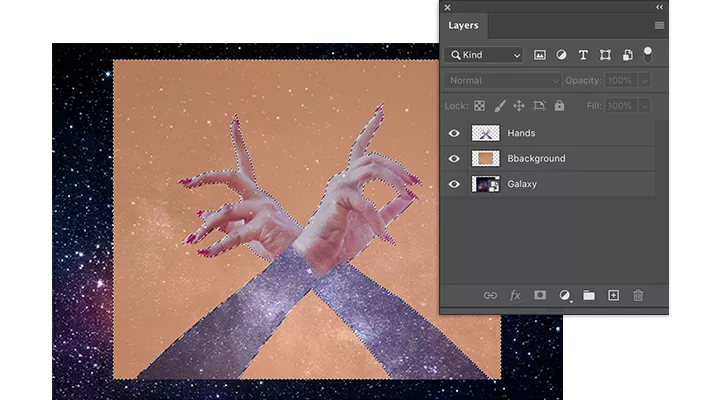Hide the Hands layer
Image resolution: width=720 pixels, height=400 pixels.
454,133
